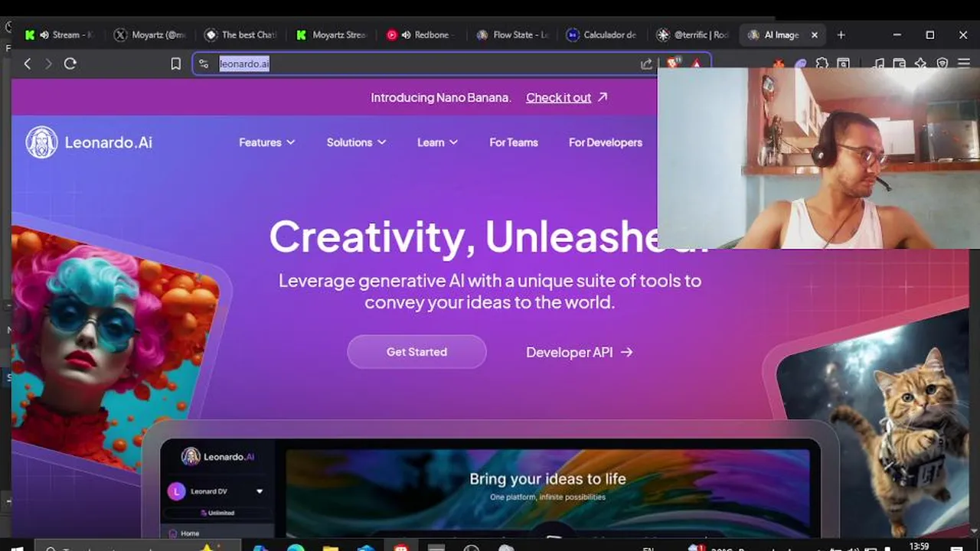Image resolution: width=980 pixels, height=551 pixels.
Task: Open the For Teams page
Action: 514,142
